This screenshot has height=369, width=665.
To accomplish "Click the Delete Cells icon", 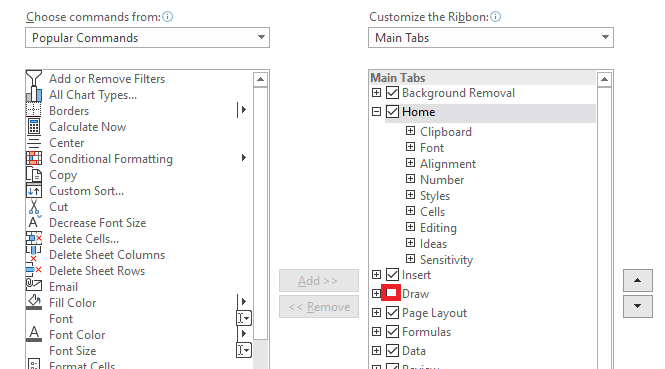I will (x=34, y=239).
